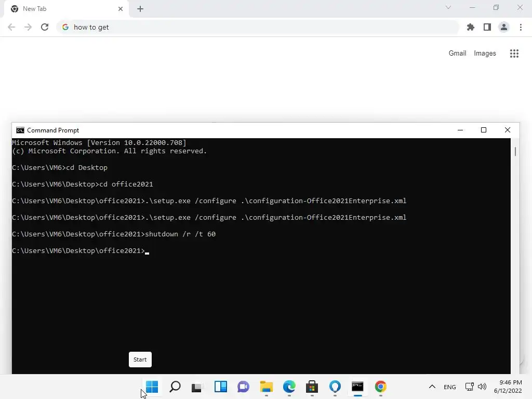The height and width of the screenshot is (399, 532).
Task: Switch to Google Chrome taskbar icon
Action: 381,387
